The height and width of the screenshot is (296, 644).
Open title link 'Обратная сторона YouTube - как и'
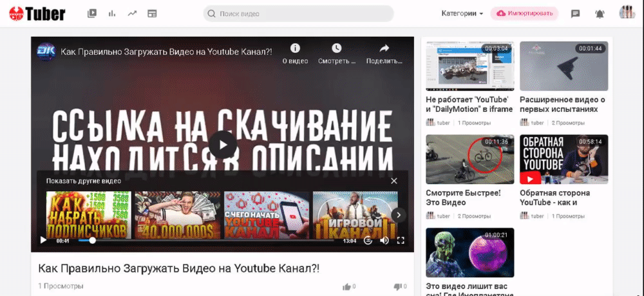tap(555, 198)
